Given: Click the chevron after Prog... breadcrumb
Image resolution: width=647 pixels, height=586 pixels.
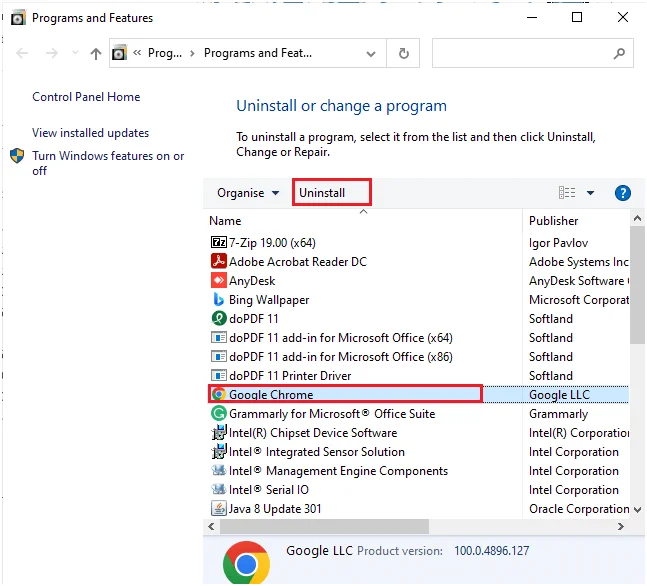Looking at the screenshot, I should 192,53.
